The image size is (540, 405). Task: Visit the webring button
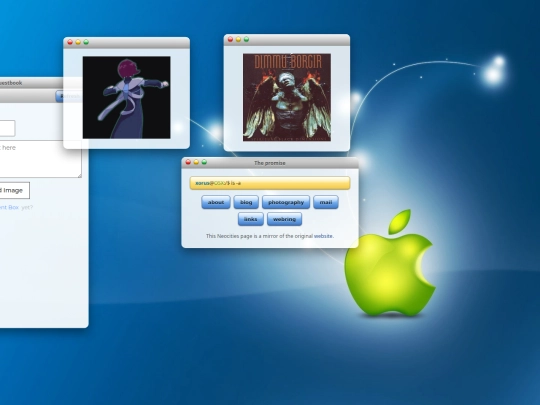pyautogui.click(x=284, y=219)
